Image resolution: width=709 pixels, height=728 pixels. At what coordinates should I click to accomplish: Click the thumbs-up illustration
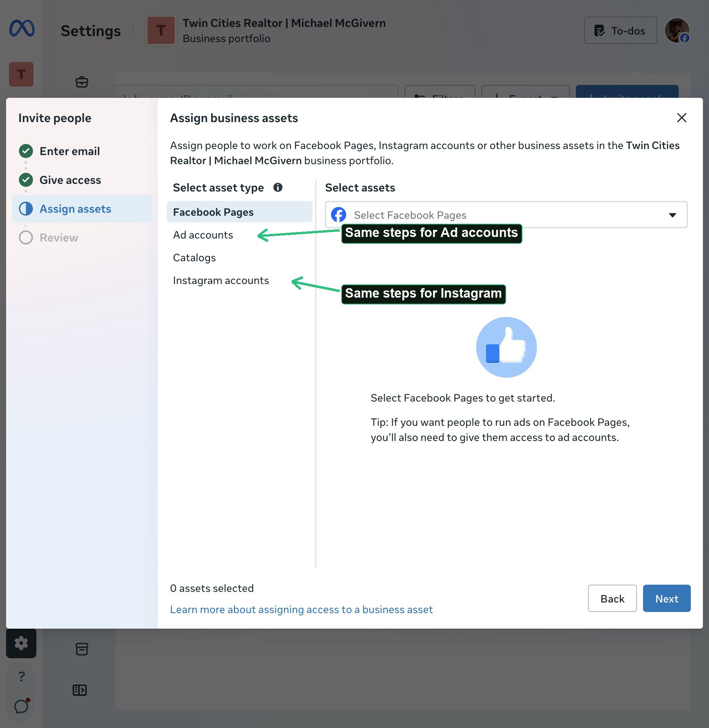click(506, 347)
